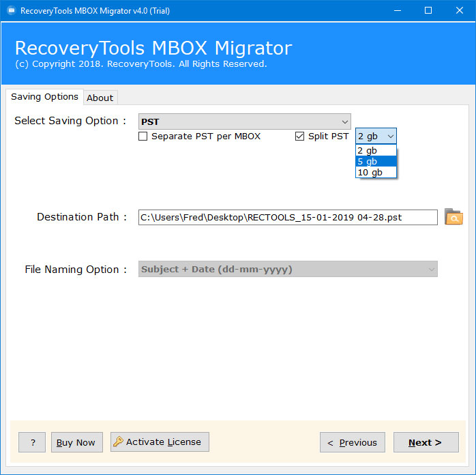Proceed with the Next button
The height and width of the screenshot is (475, 476).
[426, 442]
